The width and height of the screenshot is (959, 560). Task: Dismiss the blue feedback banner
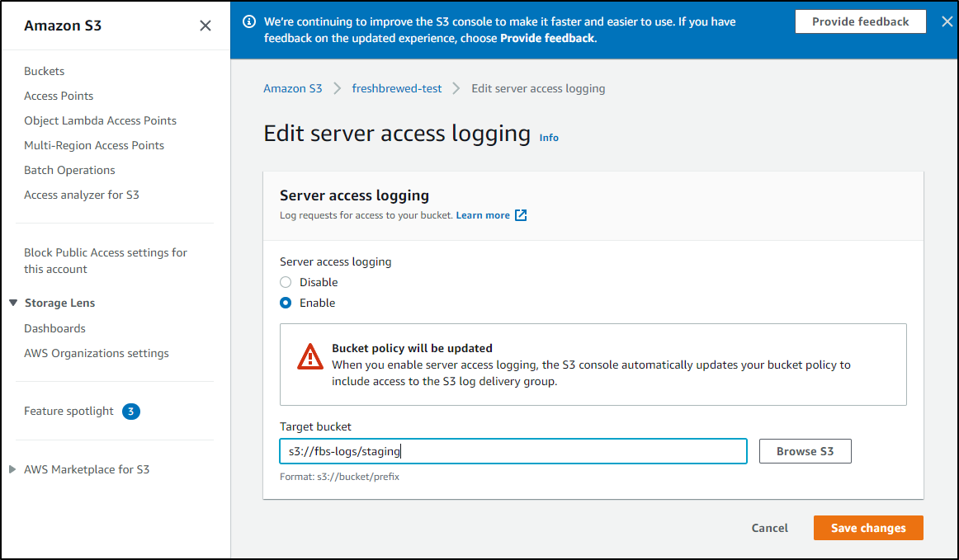(x=947, y=21)
